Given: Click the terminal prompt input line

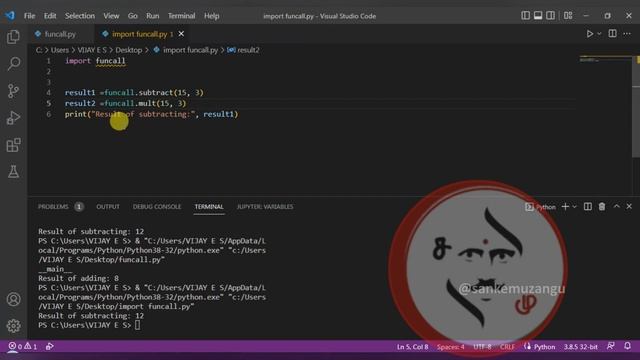Looking at the screenshot, I should (x=89, y=325).
